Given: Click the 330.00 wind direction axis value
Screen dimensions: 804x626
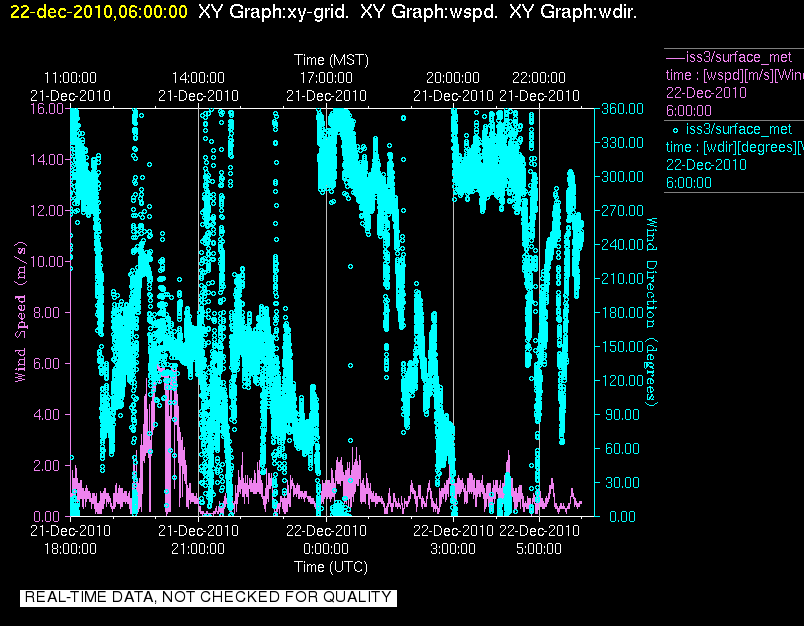Looking at the screenshot, I should [622, 143].
